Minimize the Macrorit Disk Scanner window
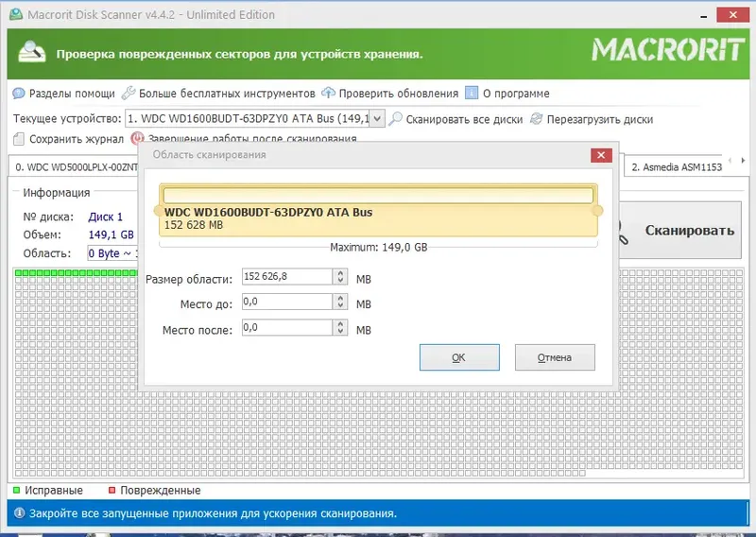Viewport: 756px width, 537px height. (704, 16)
